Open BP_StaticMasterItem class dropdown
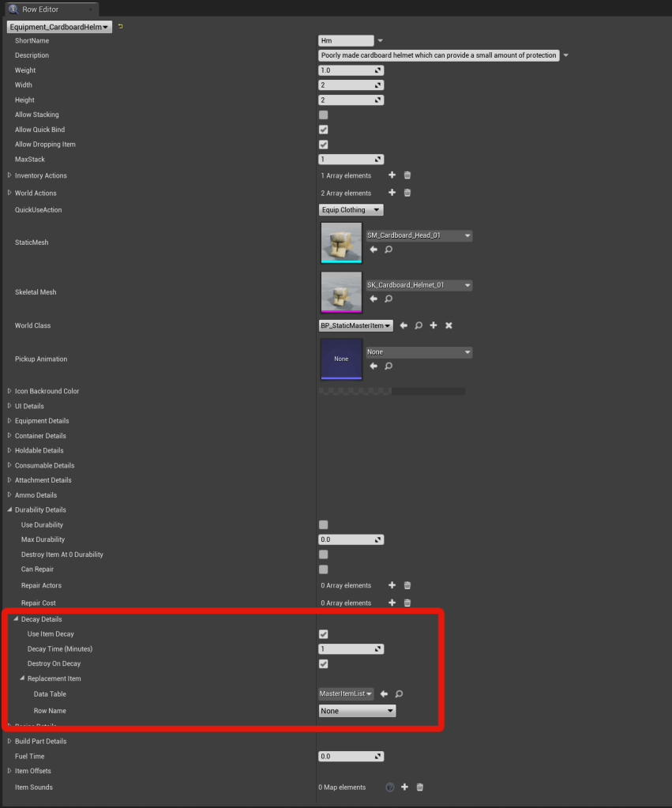 tap(355, 325)
